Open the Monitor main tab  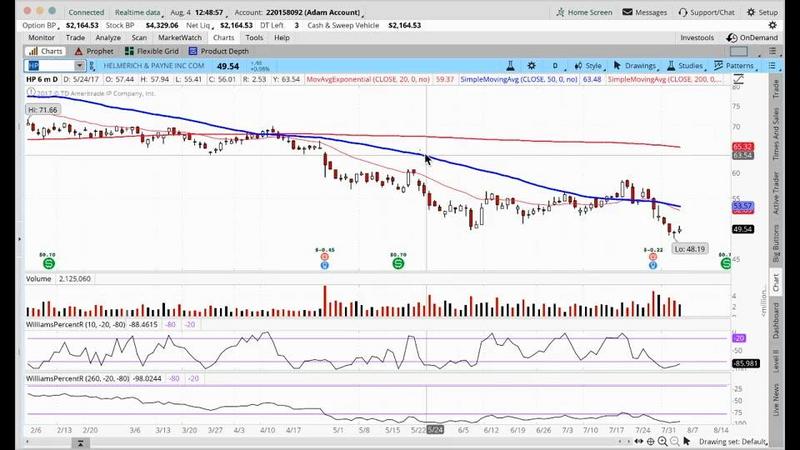tap(41, 38)
